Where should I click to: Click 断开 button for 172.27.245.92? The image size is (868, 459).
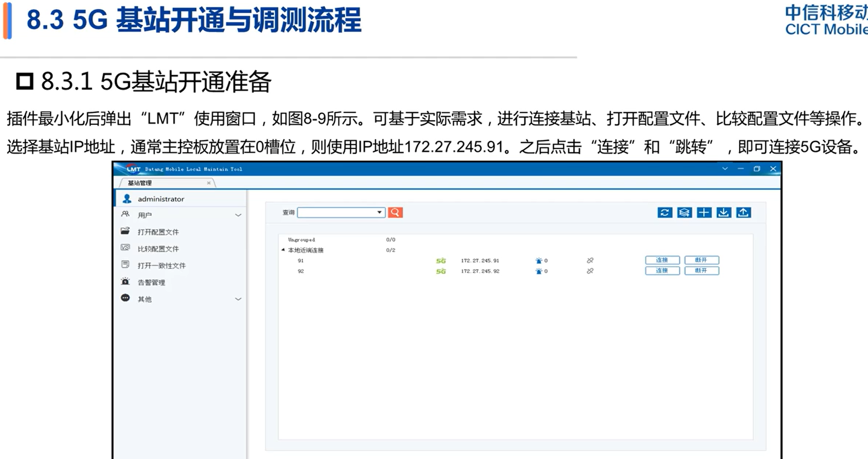click(x=701, y=271)
